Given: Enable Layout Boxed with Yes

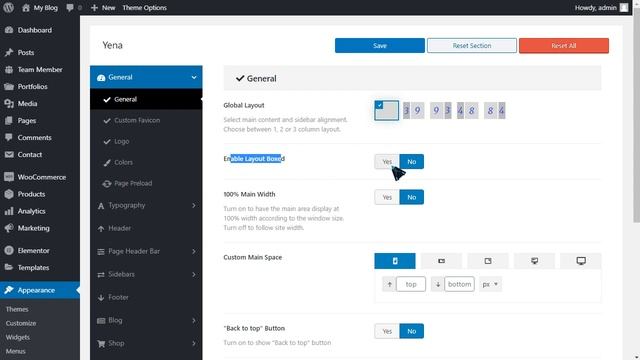Looking at the screenshot, I should pyautogui.click(x=387, y=162).
